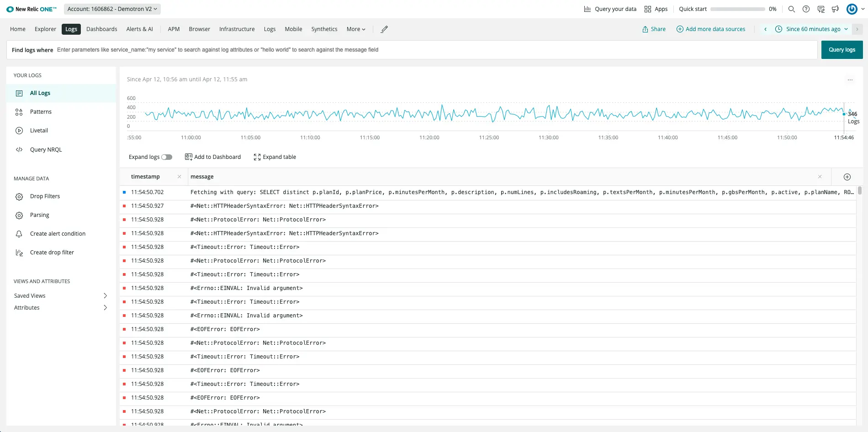Open the search magnifier in top bar
Viewport: 868px width, 432px height.
point(791,9)
